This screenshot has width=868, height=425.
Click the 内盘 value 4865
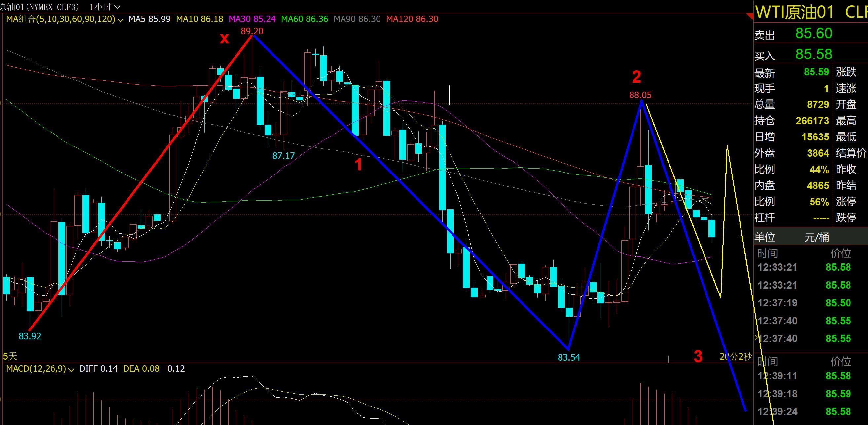coord(818,186)
